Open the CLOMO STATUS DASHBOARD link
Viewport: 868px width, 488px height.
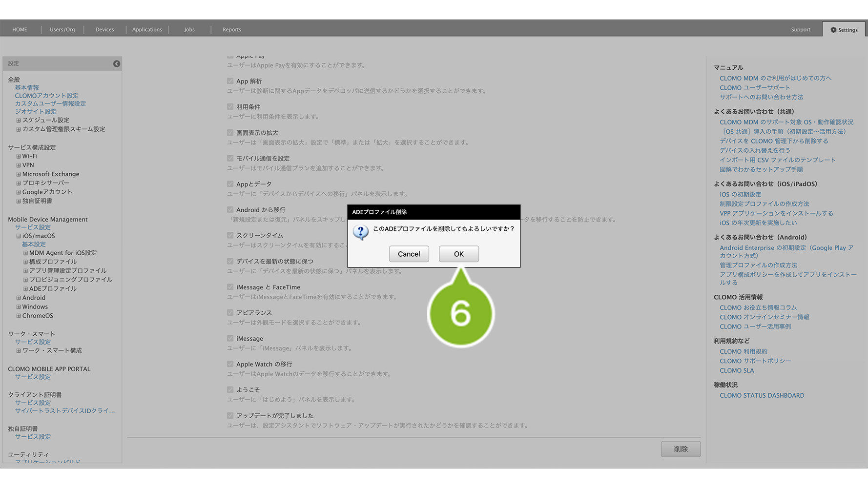[762, 395]
